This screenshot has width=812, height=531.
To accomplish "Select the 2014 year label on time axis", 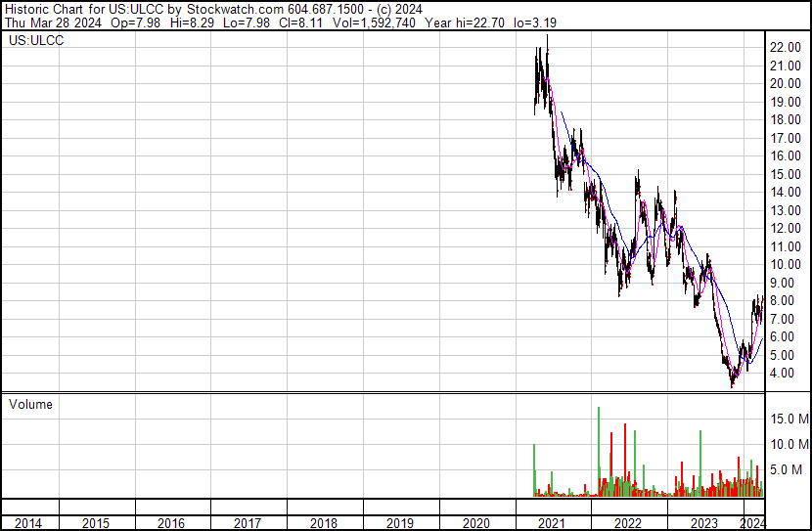I will point(28,523).
